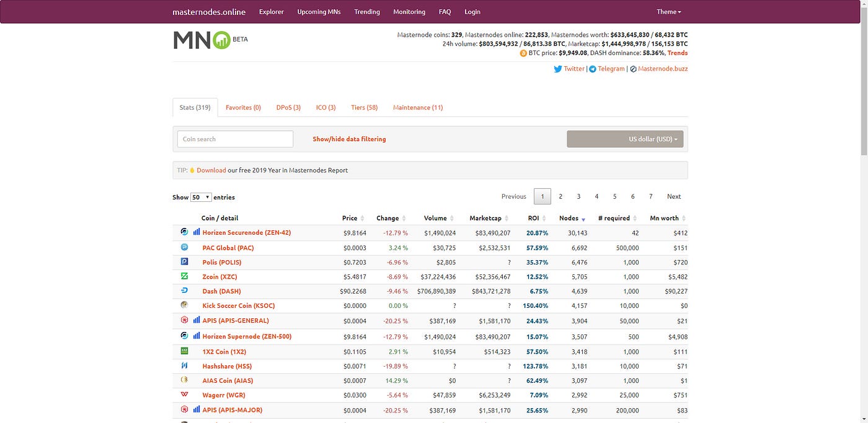The image size is (868, 423).
Task: Click the Twitter bird icon
Action: pos(558,69)
